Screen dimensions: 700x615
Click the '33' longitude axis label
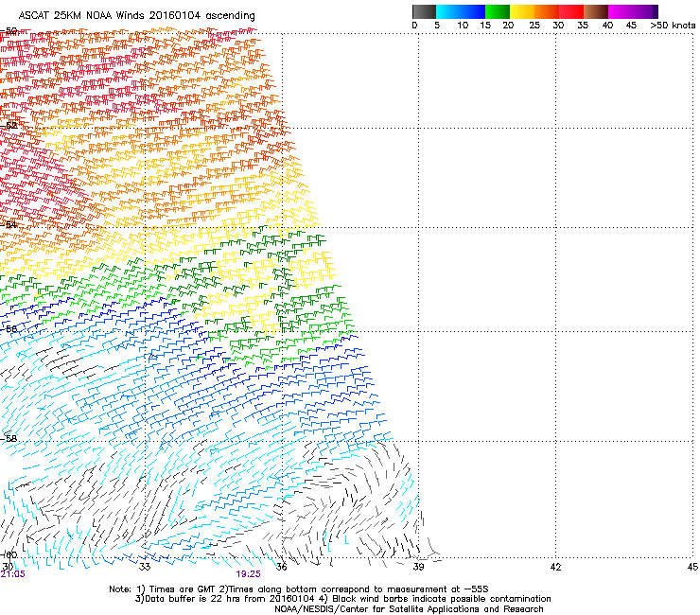tap(145, 567)
